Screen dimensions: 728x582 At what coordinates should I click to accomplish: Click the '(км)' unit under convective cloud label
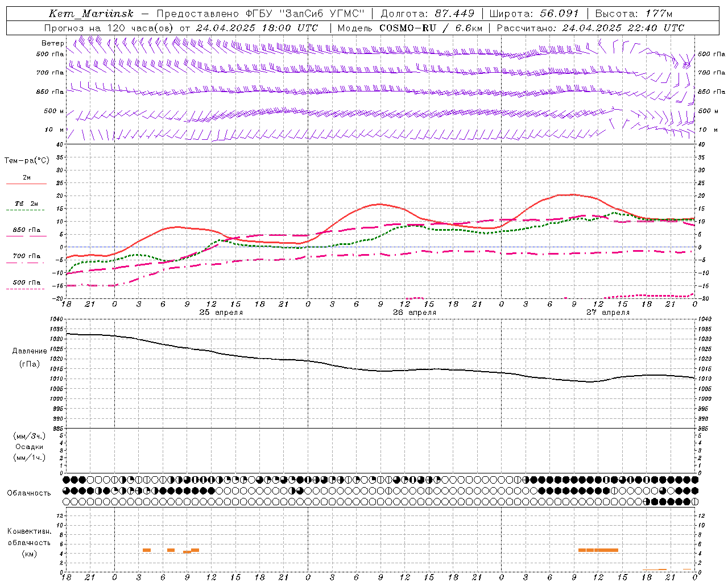point(30,554)
